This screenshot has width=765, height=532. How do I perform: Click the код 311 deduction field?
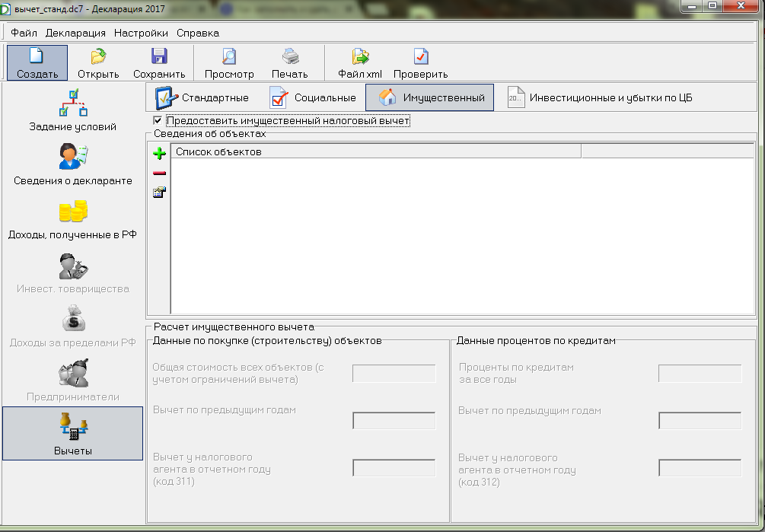(x=394, y=468)
